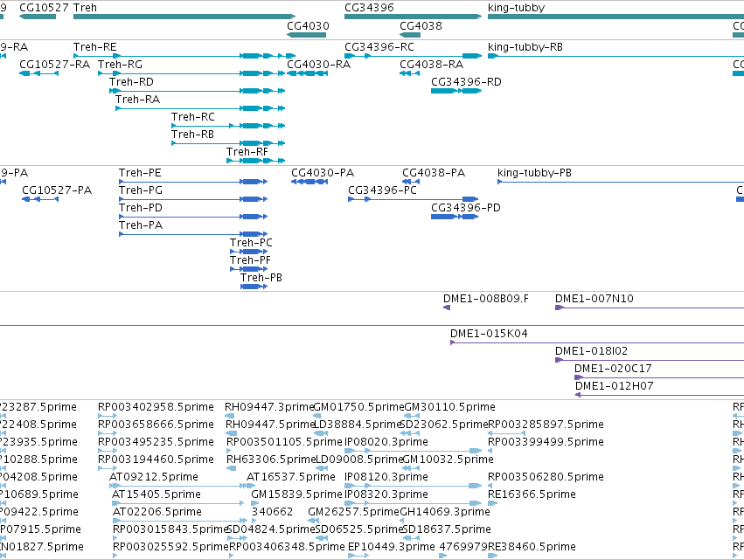Click transcript Treh-RF label
744x560 pixels.
click(x=247, y=152)
